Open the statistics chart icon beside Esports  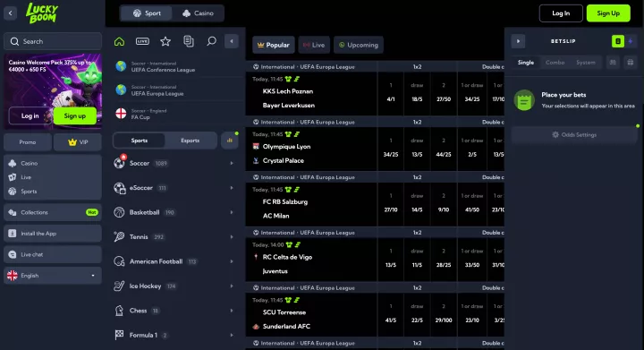[230, 141]
